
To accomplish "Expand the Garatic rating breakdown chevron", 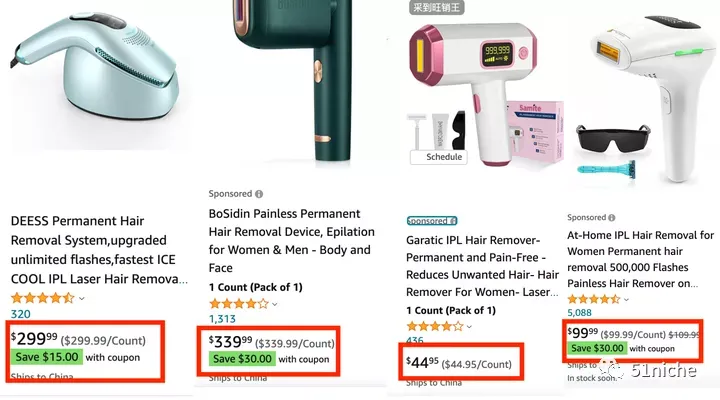I will pyautogui.click(x=469, y=327).
